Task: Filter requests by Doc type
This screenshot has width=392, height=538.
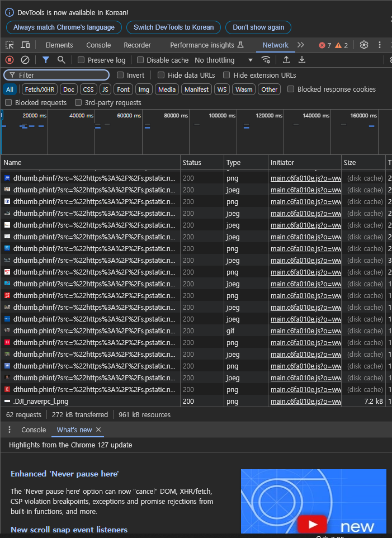Action: pos(69,89)
